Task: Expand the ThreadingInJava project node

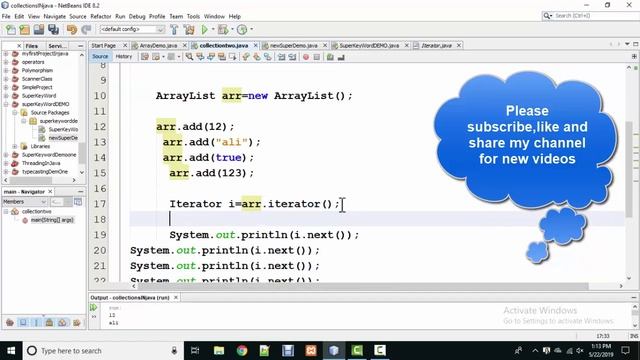Action: (x=6, y=163)
